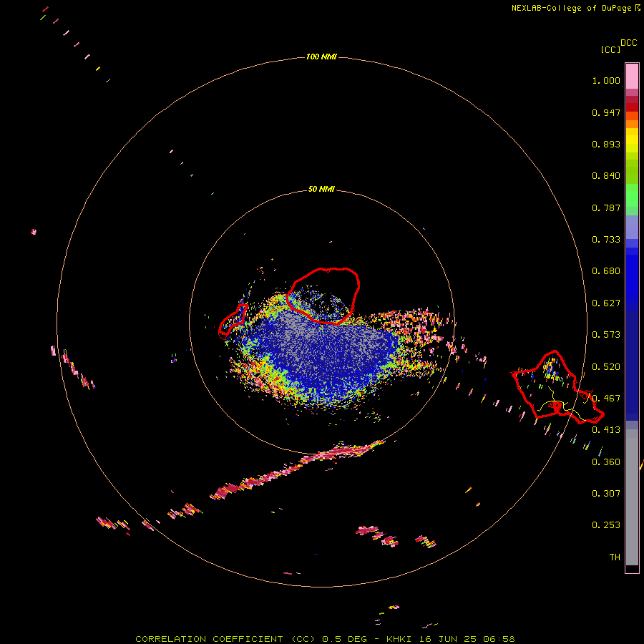Pick the orange segment of color bar

(632, 124)
